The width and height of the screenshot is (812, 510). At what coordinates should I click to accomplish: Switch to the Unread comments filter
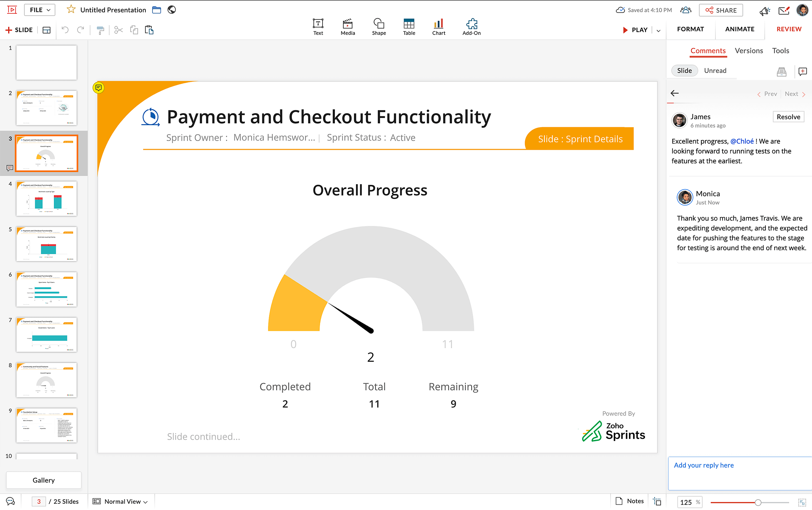click(715, 70)
